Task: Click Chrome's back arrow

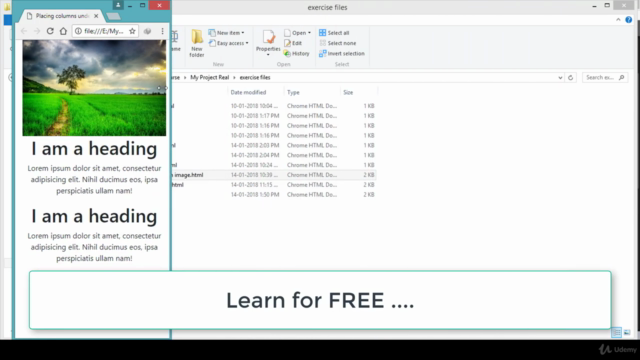Action: [x=24, y=31]
